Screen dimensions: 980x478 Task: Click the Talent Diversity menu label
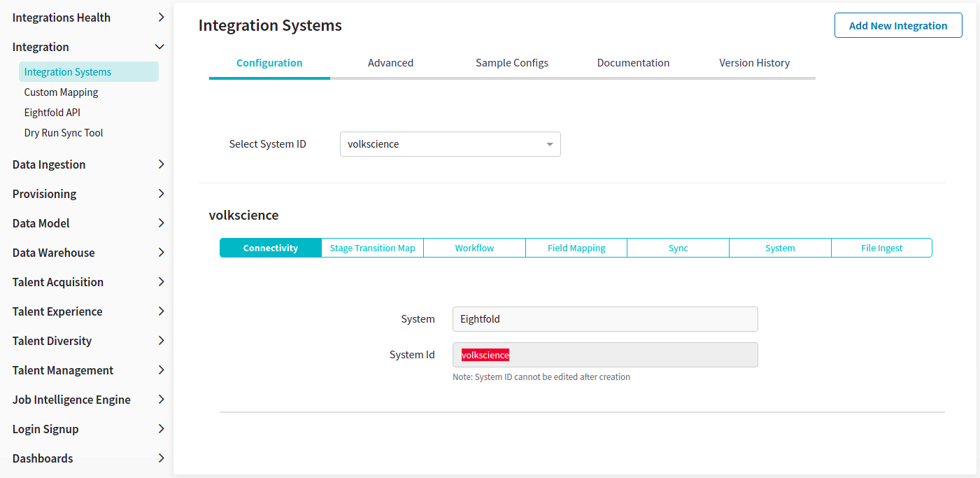coord(52,341)
